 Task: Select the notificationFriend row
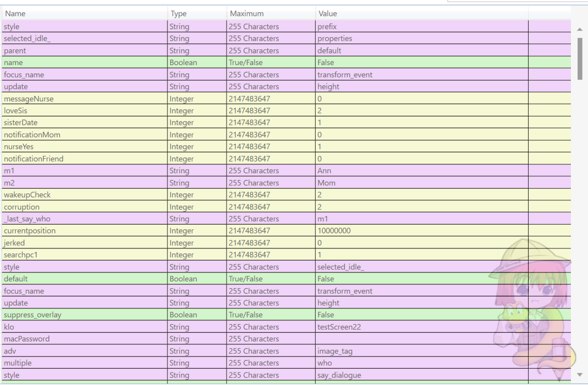(286, 159)
